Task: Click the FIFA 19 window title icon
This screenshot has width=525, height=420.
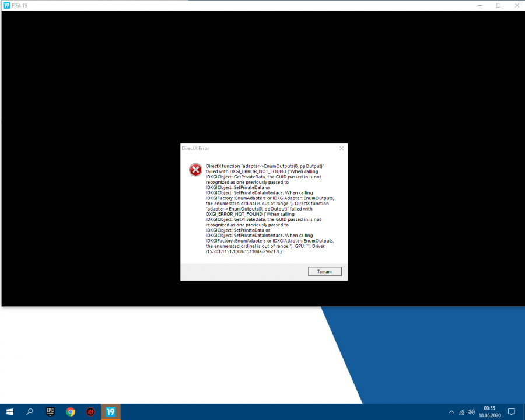Action: click(6, 5)
